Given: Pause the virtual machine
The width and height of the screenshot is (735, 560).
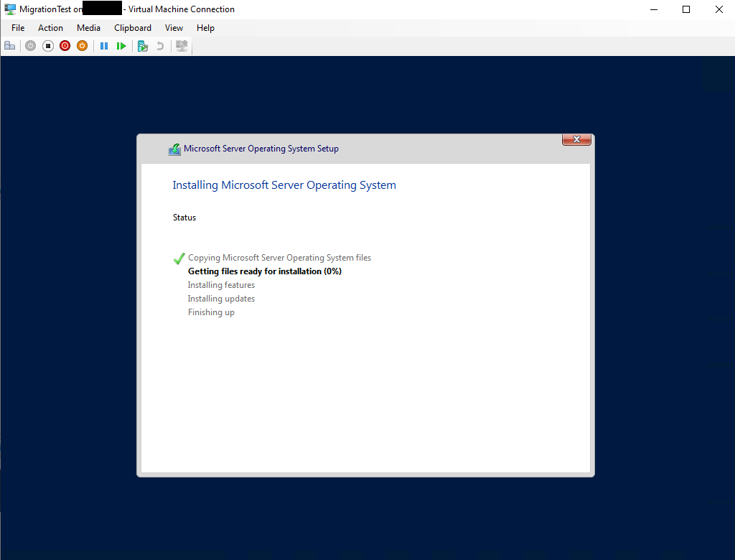Looking at the screenshot, I should (104, 46).
